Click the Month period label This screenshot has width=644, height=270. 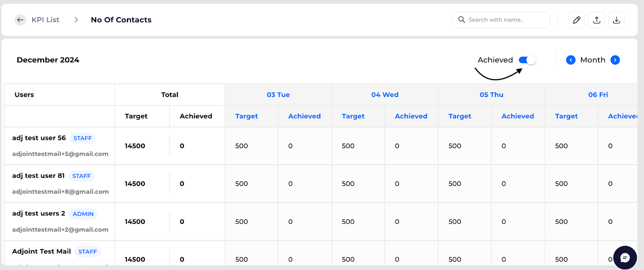(x=593, y=60)
